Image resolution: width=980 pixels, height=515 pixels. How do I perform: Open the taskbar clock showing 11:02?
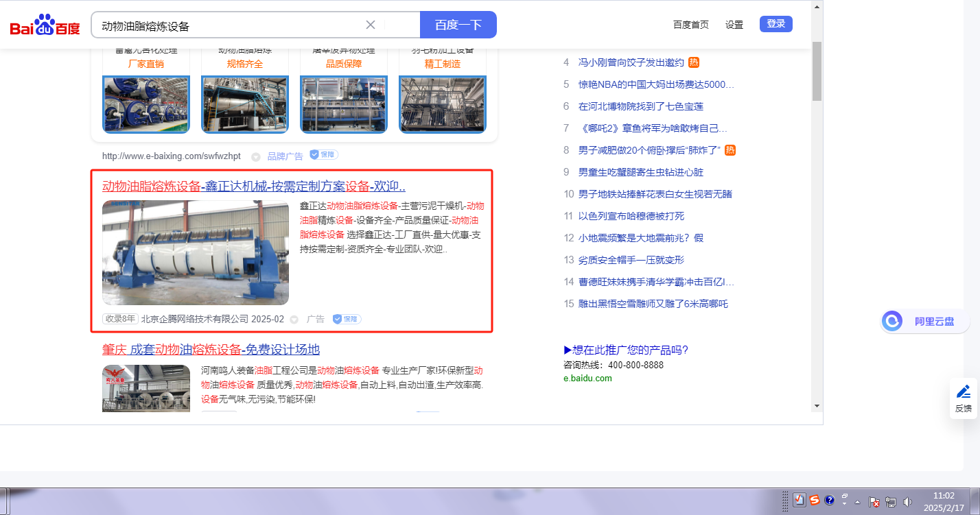point(944,501)
